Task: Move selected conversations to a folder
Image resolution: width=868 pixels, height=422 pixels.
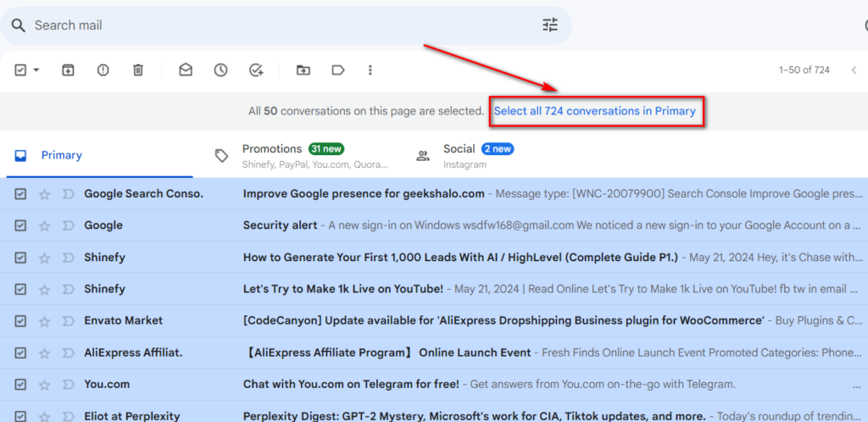Action: pos(303,70)
